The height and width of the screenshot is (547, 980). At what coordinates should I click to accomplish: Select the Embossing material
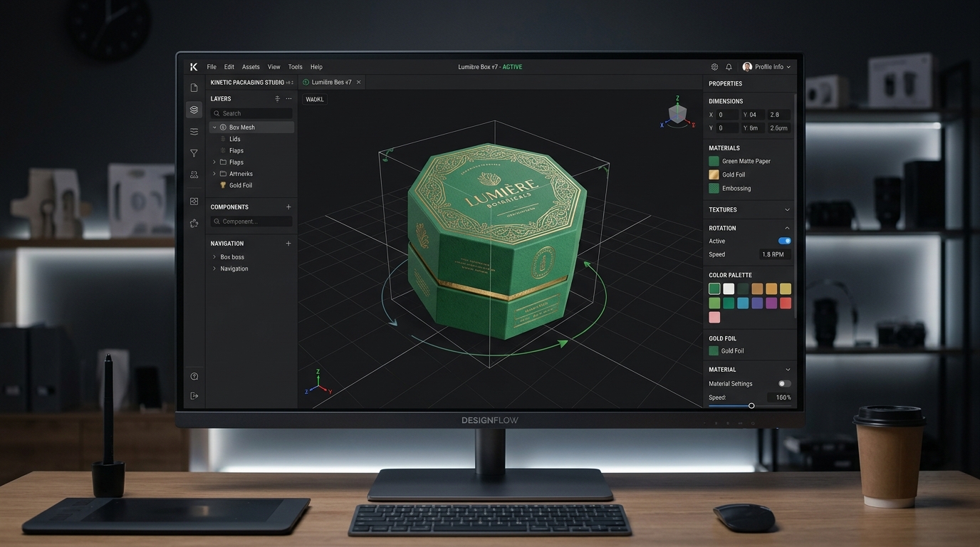(730, 189)
